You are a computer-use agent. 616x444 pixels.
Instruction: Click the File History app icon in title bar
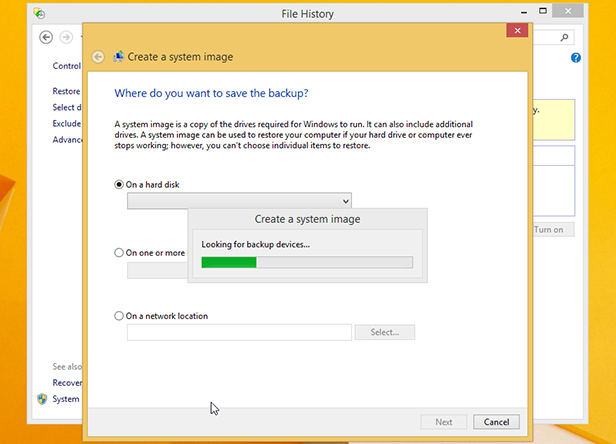(39, 13)
